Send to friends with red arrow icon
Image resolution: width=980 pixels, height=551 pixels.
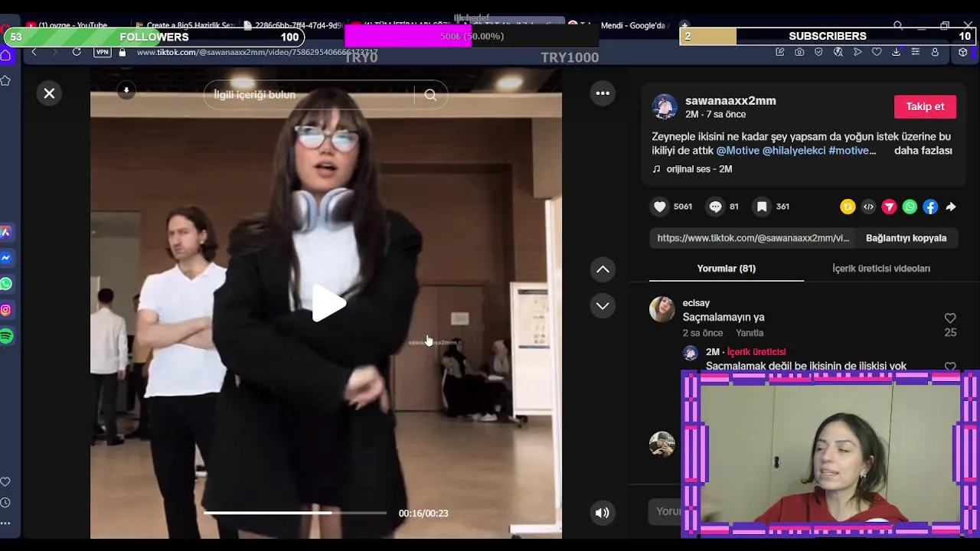point(889,207)
